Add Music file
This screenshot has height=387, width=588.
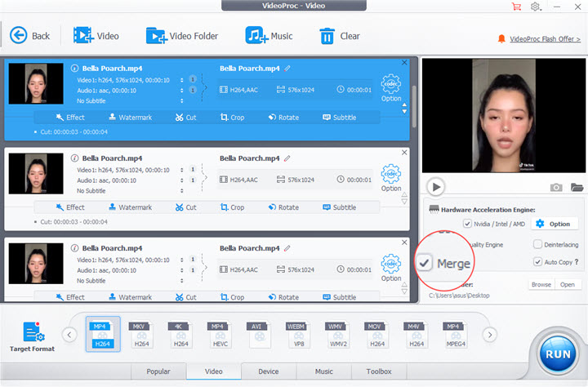point(269,36)
